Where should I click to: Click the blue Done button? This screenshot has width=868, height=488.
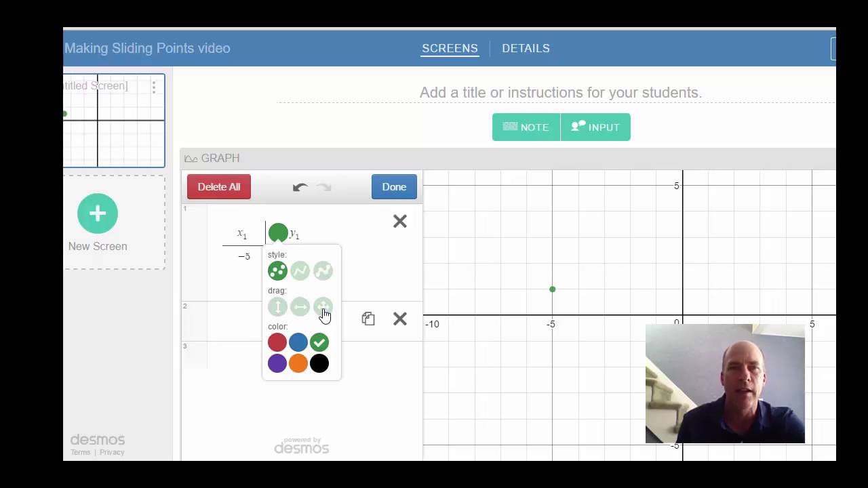394,187
